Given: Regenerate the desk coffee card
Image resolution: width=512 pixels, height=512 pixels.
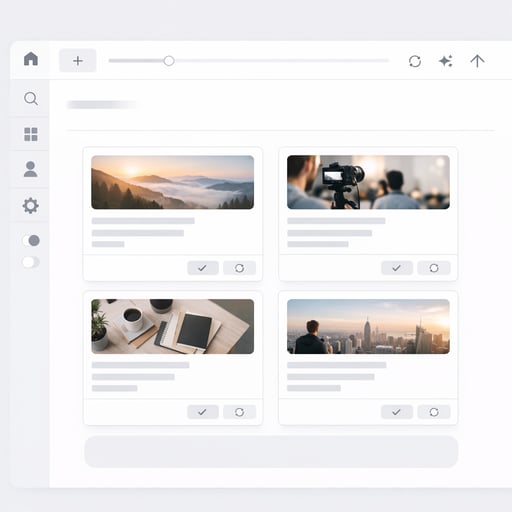Looking at the screenshot, I should tap(239, 412).
